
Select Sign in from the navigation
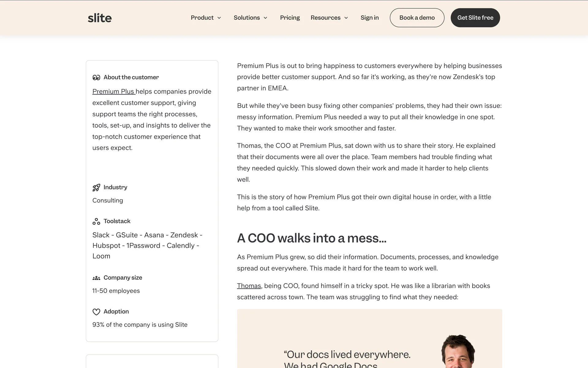tap(370, 18)
